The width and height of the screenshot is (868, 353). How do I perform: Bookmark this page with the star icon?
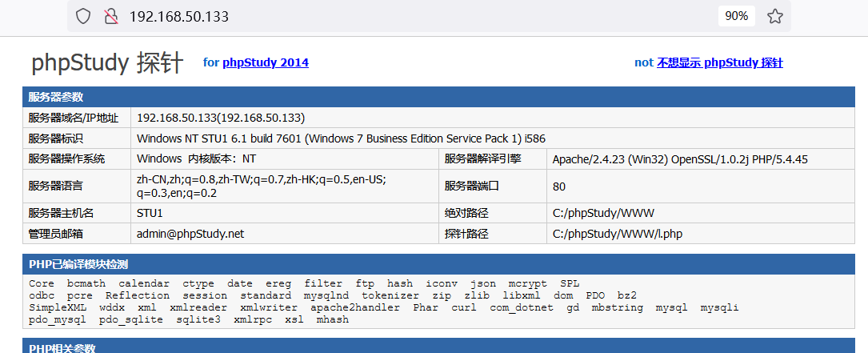[774, 16]
